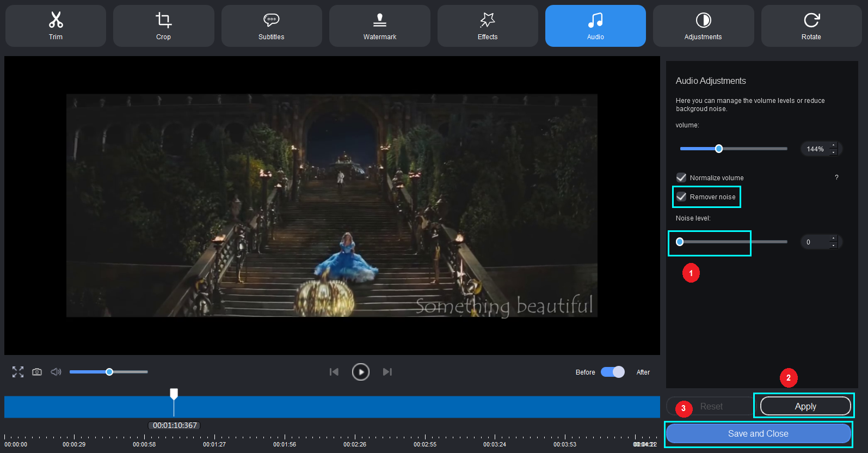This screenshot has height=453, width=868.
Task: Decrease noise level with down stepper
Action: [x=834, y=246]
